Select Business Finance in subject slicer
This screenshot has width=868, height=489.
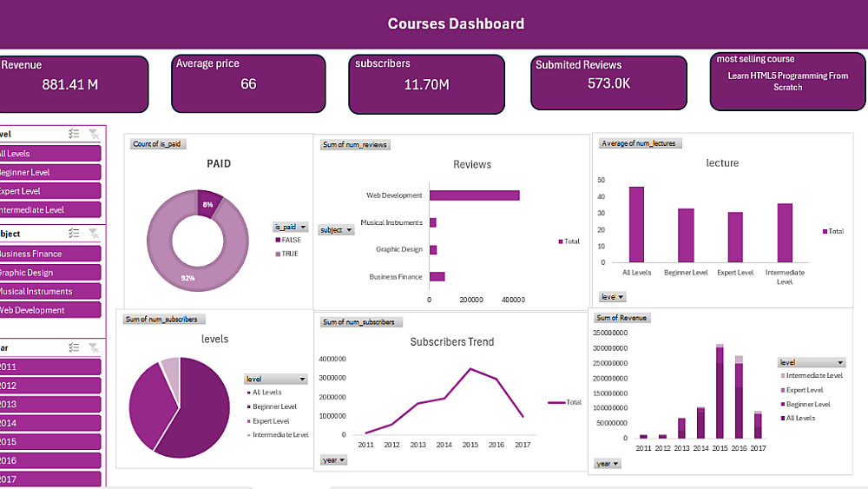(49, 254)
